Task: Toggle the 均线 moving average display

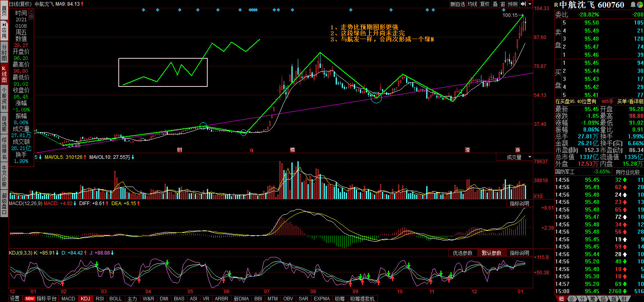Action: (473, 4)
